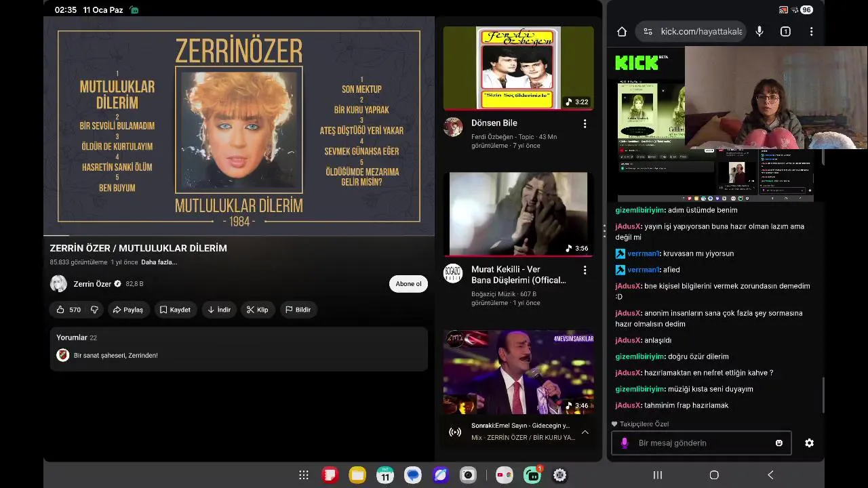Dislike the Zerrin Özer video

[94, 310]
